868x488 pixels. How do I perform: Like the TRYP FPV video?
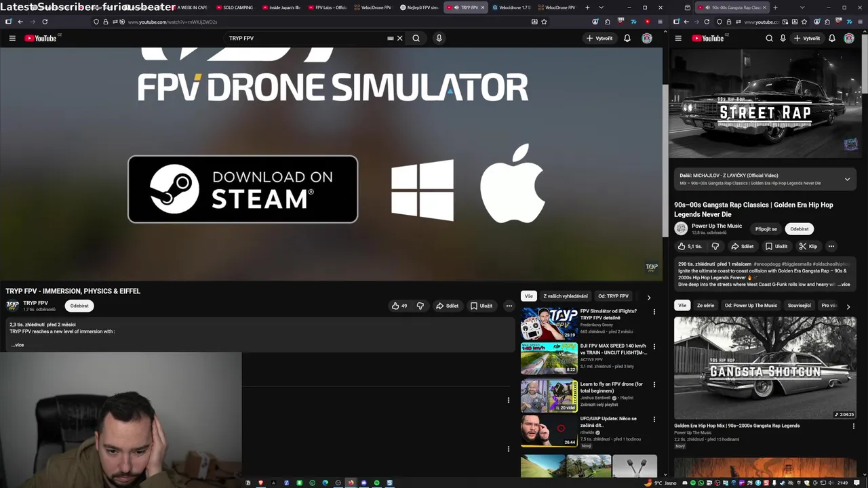[399, 306]
